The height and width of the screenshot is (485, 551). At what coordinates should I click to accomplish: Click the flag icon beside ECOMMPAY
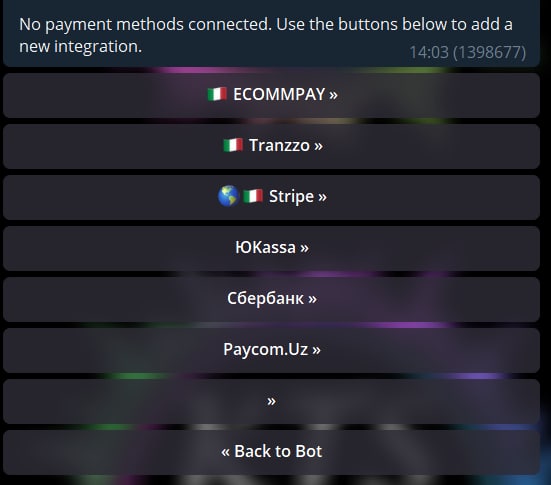[217, 94]
